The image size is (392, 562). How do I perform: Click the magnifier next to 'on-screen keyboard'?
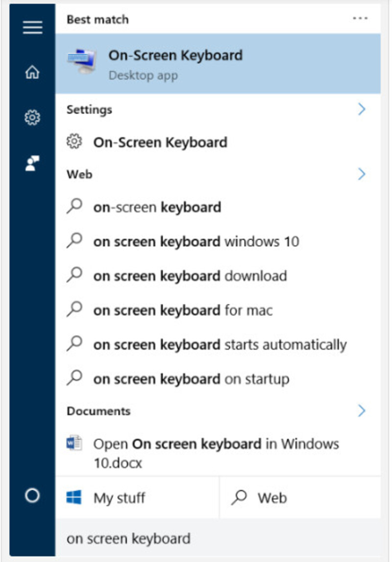(74, 206)
